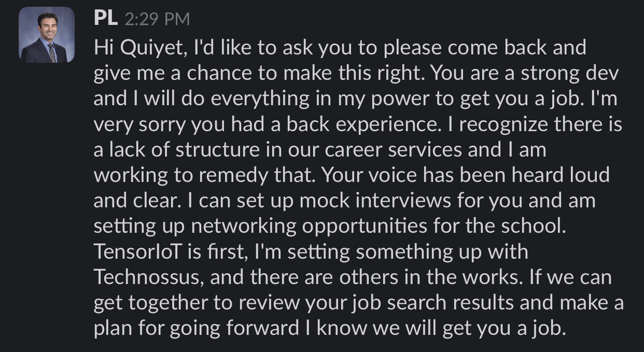The height and width of the screenshot is (352, 644).
Task: Click the words "career services" in the message
Action: [394, 150]
